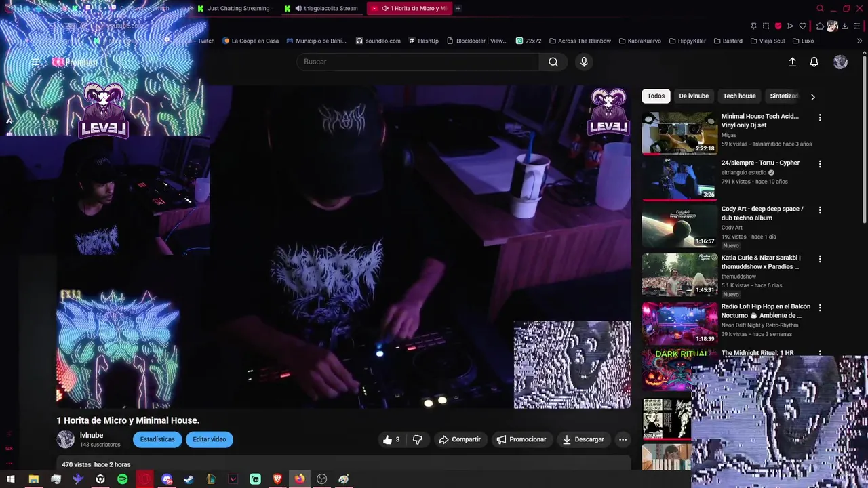The height and width of the screenshot is (488, 868).
Task: Click the pin icon in address bar
Action: pos(753,26)
